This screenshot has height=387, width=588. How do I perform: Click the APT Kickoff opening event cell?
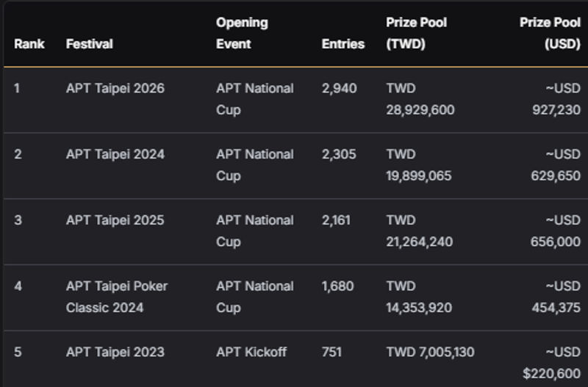click(x=251, y=352)
